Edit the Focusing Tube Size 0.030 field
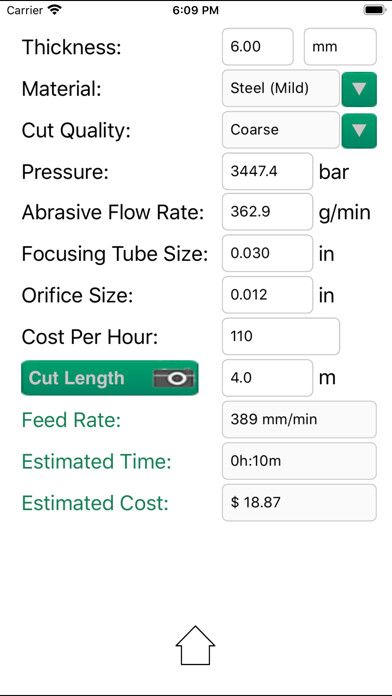This screenshot has height=696, width=392. pos(267,253)
